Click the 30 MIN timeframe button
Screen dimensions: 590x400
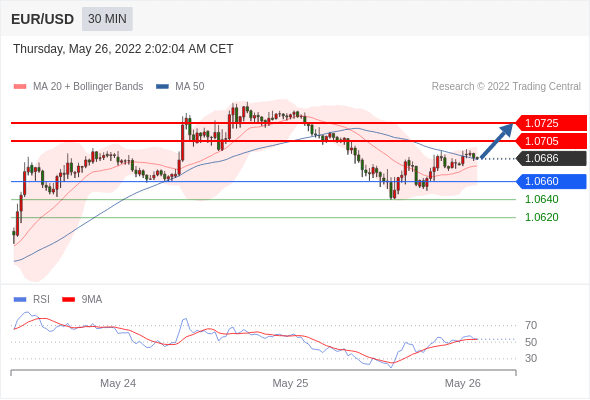(x=107, y=19)
